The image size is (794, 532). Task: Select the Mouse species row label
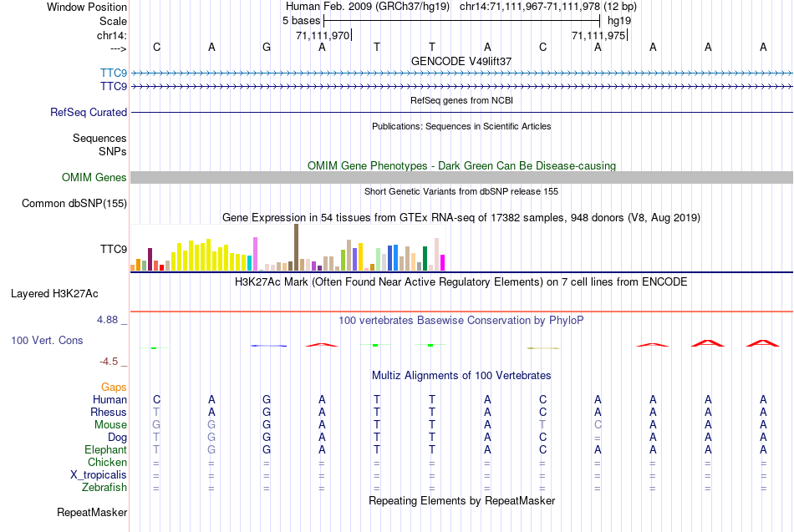pyautogui.click(x=110, y=425)
